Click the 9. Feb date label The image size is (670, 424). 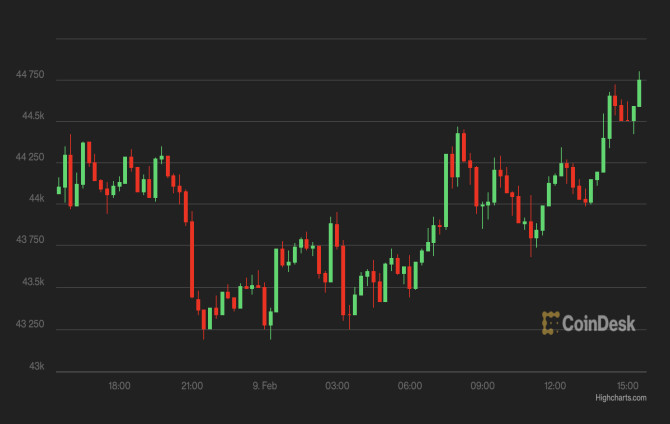[264, 386]
